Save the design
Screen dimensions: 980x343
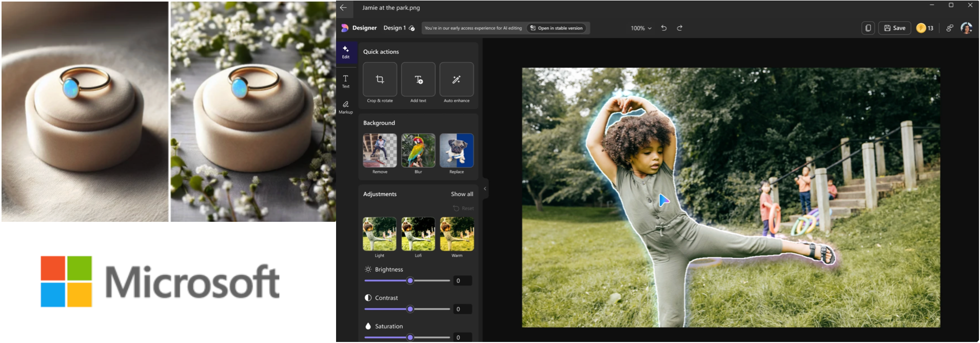[x=895, y=28]
